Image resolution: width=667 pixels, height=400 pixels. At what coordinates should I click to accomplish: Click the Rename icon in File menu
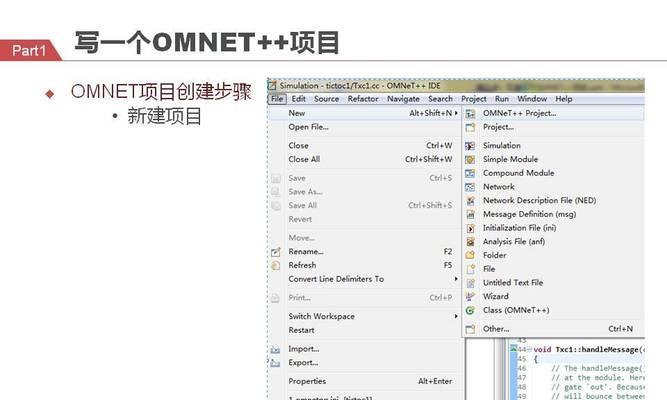[276, 252]
